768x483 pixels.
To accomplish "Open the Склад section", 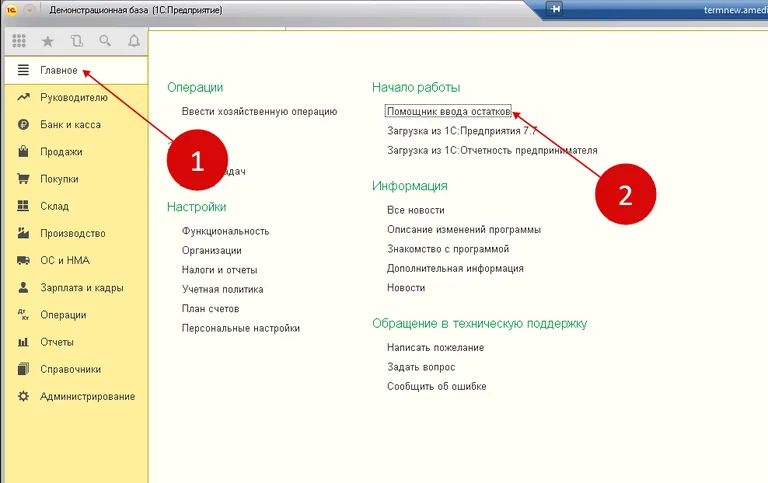I will point(54,206).
